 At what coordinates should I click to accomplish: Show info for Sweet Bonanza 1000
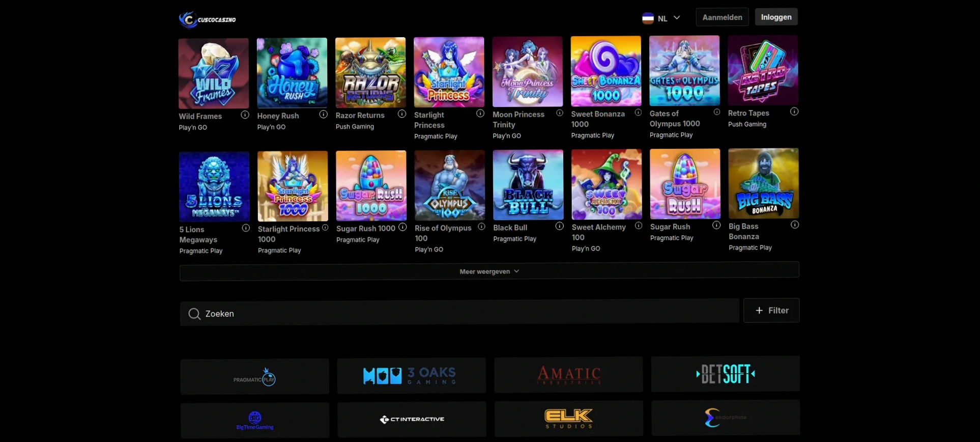(638, 113)
